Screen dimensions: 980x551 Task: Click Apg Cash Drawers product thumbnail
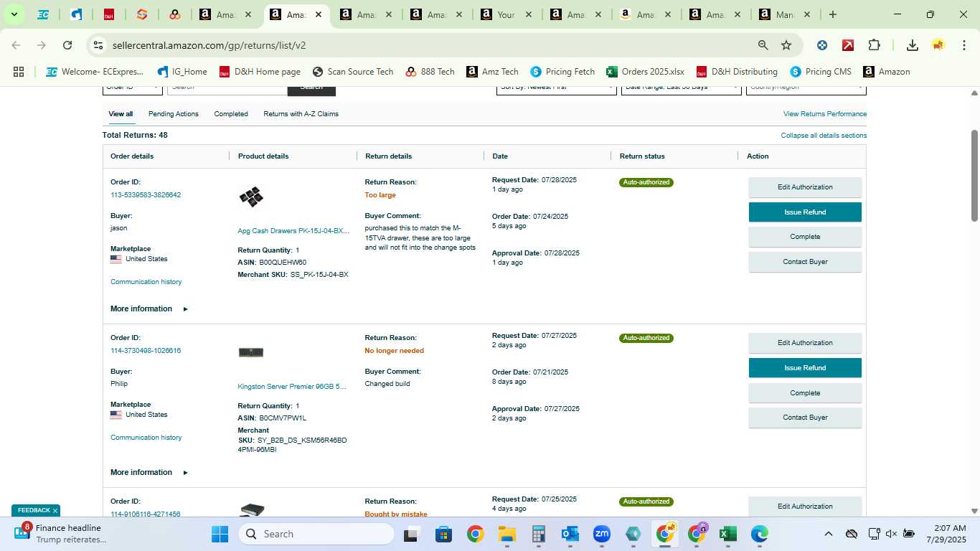[251, 197]
